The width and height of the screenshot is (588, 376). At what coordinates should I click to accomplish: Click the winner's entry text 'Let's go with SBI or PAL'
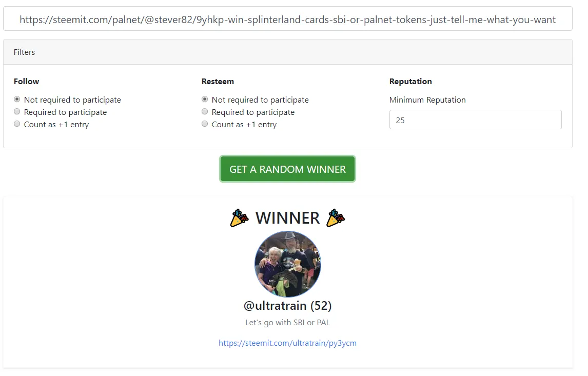[x=287, y=323]
